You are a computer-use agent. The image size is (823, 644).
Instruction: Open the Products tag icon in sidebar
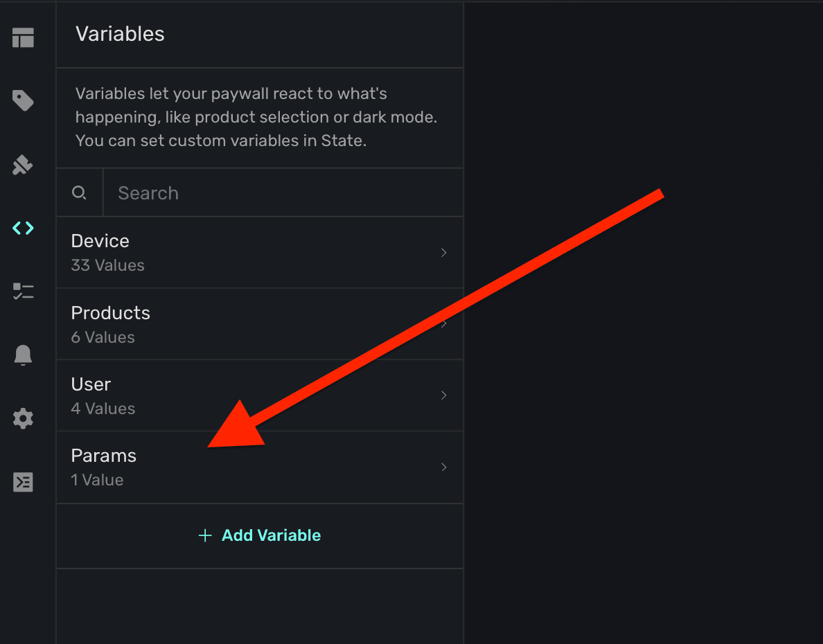(x=23, y=101)
